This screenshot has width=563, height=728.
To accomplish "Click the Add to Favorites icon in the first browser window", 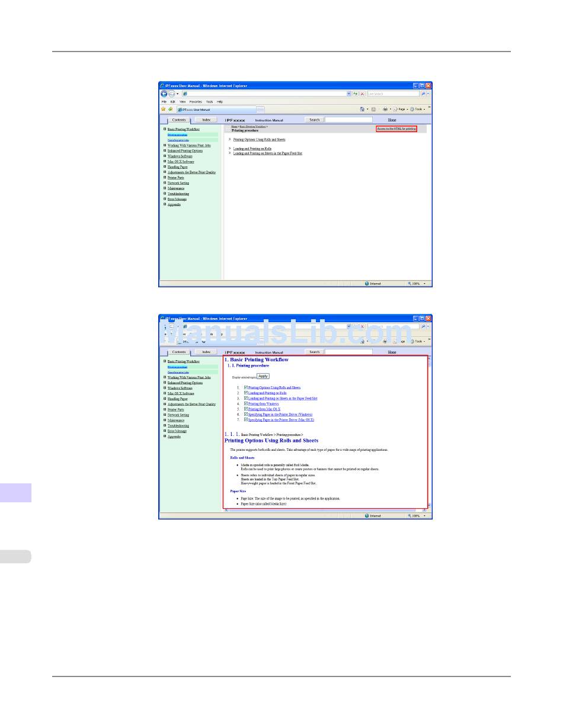I will point(171,109).
